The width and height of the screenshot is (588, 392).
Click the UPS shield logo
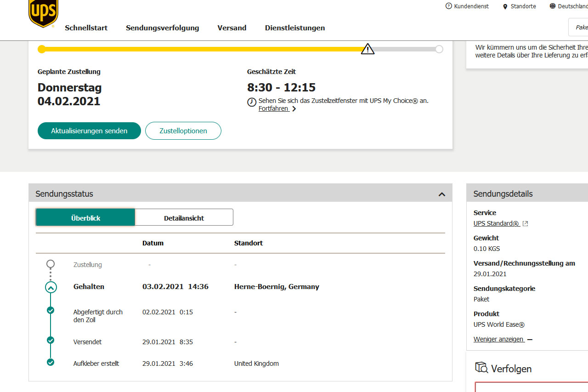[44, 13]
